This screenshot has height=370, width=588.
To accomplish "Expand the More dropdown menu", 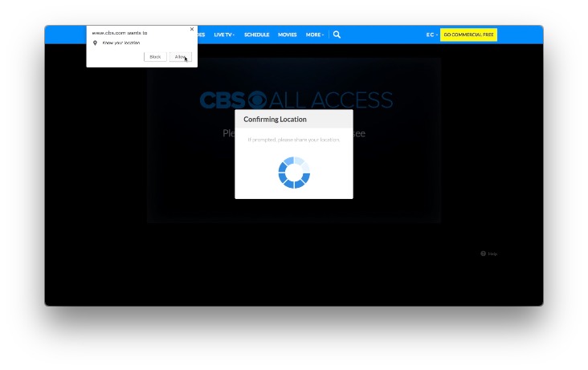I will point(315,35).
